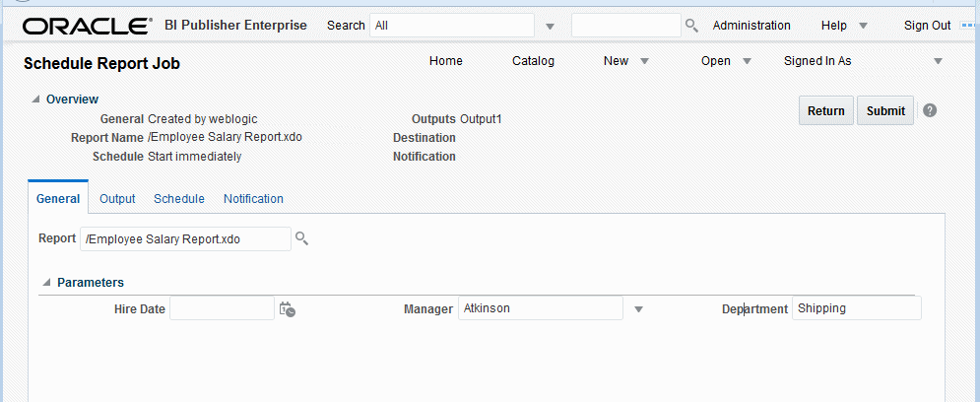The image size is (980, 402).
Task: Open the Catalog page
Action: tap(533, 61)
